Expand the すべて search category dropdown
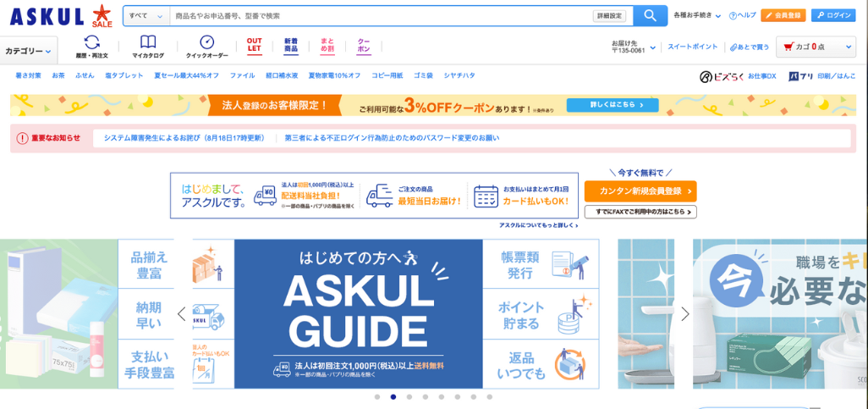Viewport: 868px width, 409px height. point(146,15)
